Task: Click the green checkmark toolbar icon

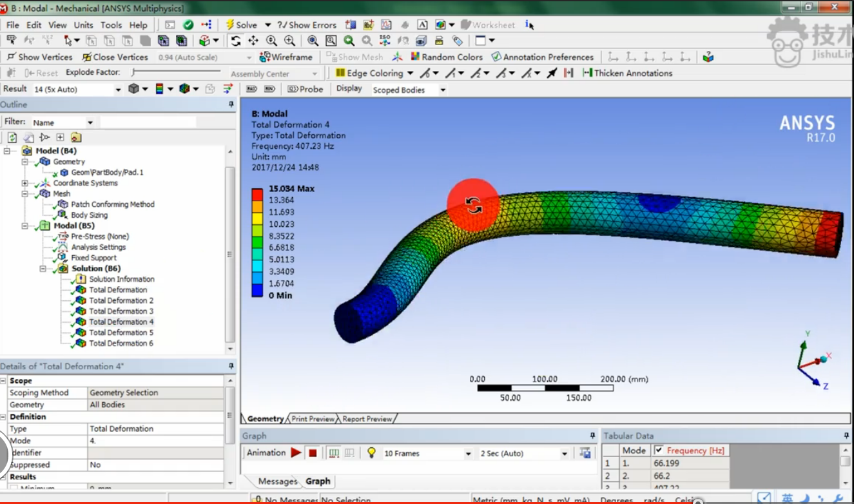Action: coord(188,25)
